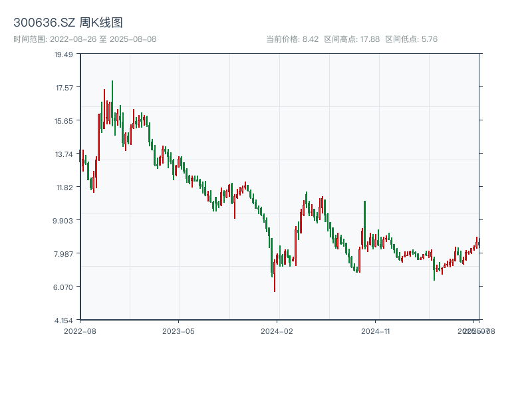
Task: Click the tallest green candlestick at the chart peak
Action: click(112, 100)
